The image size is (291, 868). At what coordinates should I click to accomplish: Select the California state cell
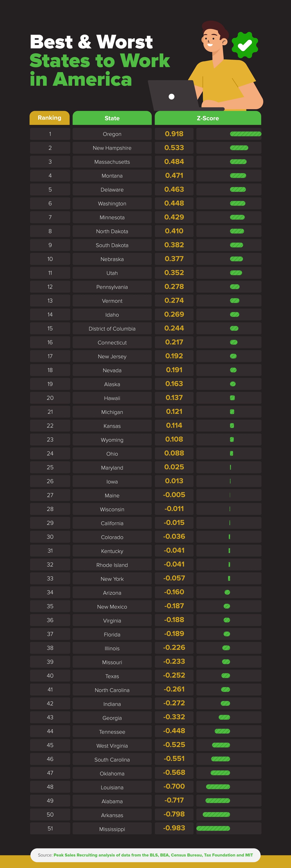[x=112, y=523]
